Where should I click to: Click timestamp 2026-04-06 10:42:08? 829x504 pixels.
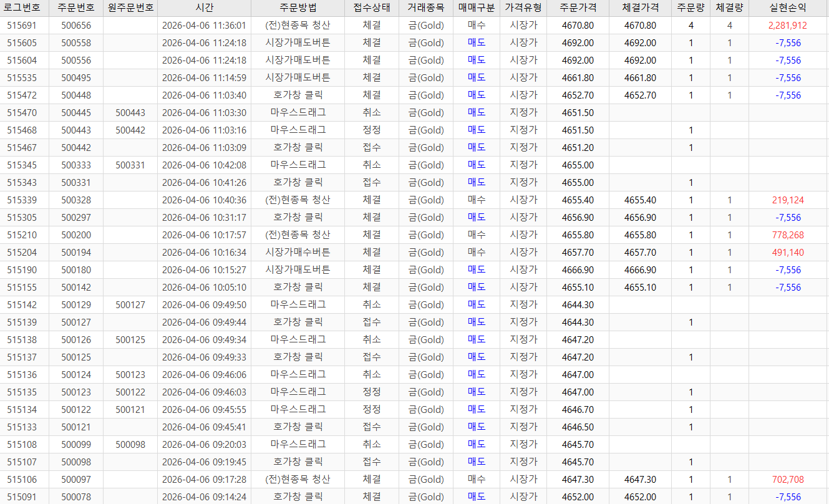[204, 165]
